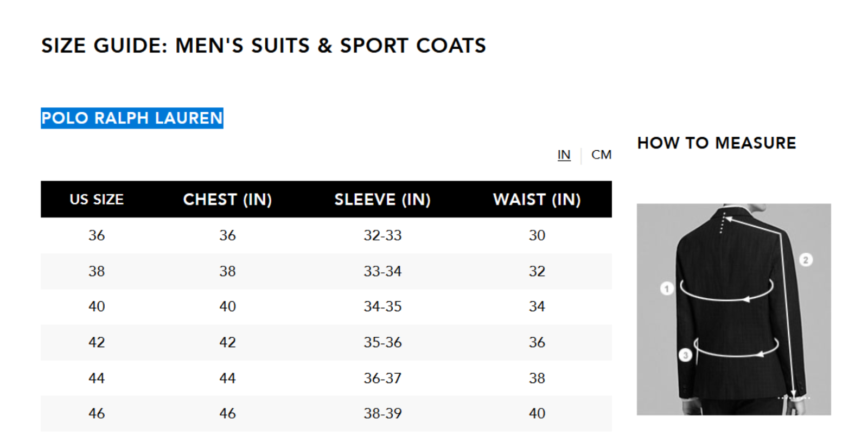Click the SLEEVE (IN) column header
This screenshot has width=868, height=442.
click(x=382, y=200)
